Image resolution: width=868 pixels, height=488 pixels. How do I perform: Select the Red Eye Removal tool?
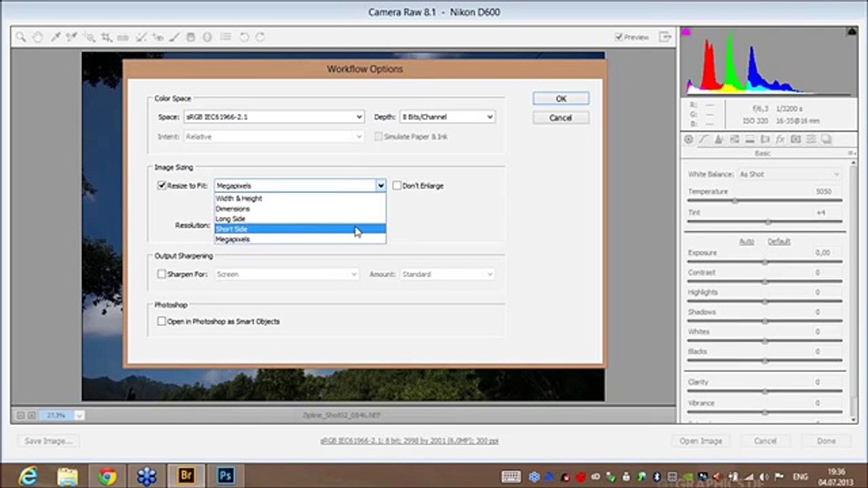157,37
